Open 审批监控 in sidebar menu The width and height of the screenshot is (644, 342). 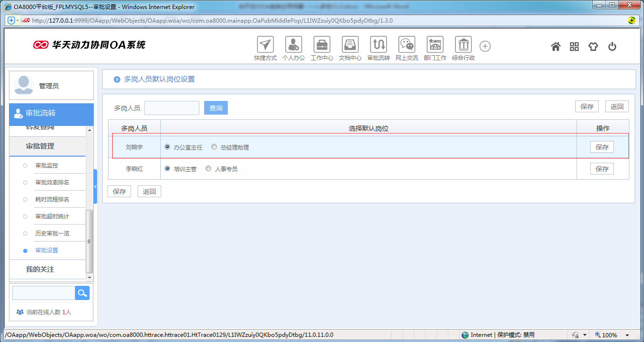[x=47, y=166]
